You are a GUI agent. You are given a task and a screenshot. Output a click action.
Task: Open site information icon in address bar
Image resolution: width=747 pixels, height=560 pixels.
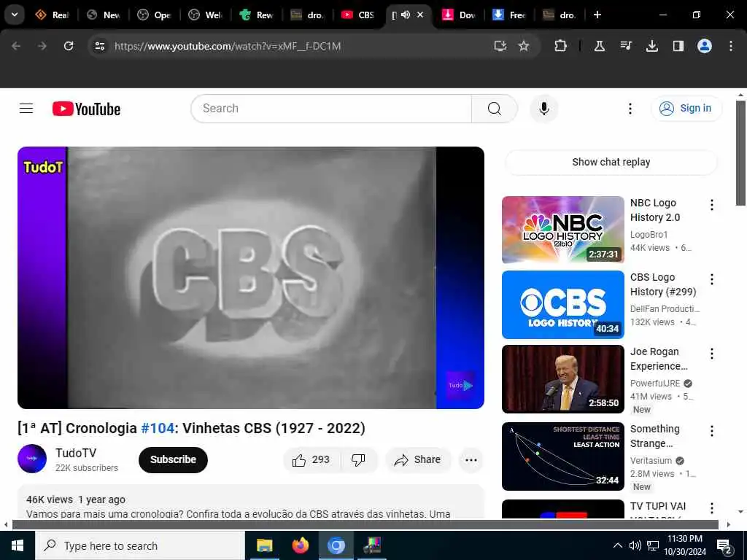coord(99,46)
